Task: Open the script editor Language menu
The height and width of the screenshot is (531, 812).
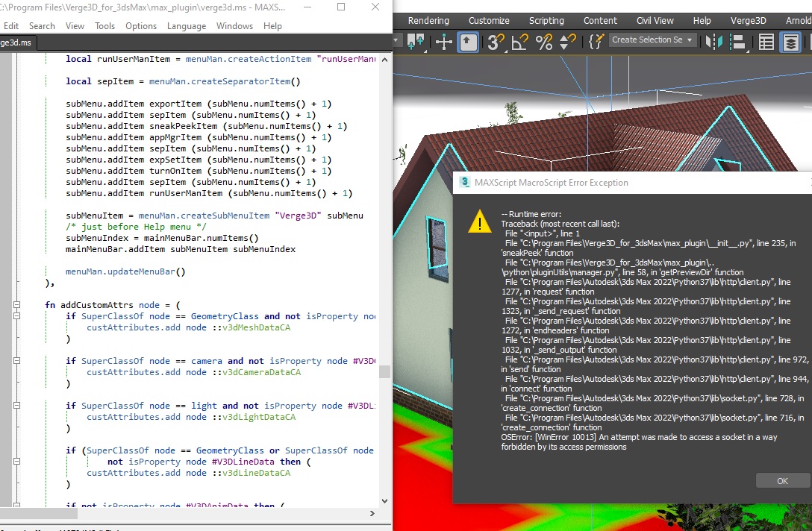Action: point(187,26)
